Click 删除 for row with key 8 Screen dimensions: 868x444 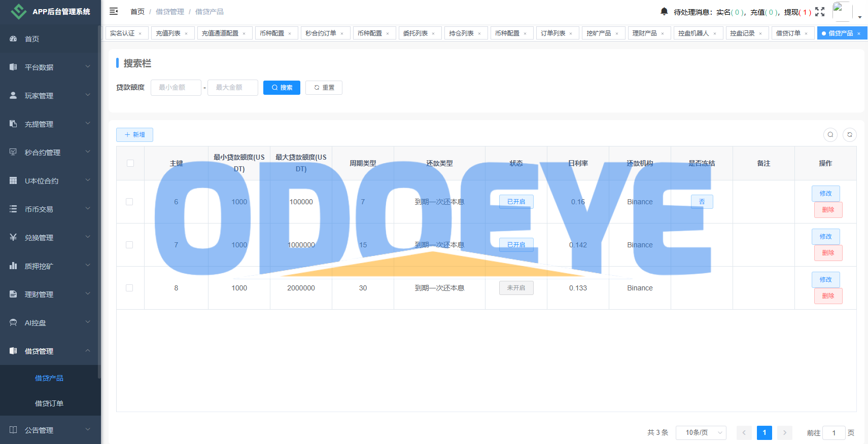click(x=828, y=296)
